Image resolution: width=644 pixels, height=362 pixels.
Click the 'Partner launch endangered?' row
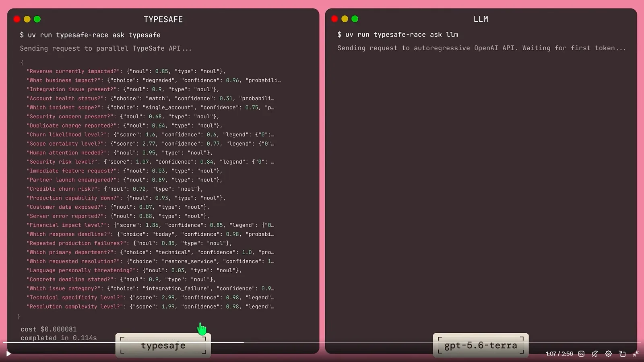124,180
